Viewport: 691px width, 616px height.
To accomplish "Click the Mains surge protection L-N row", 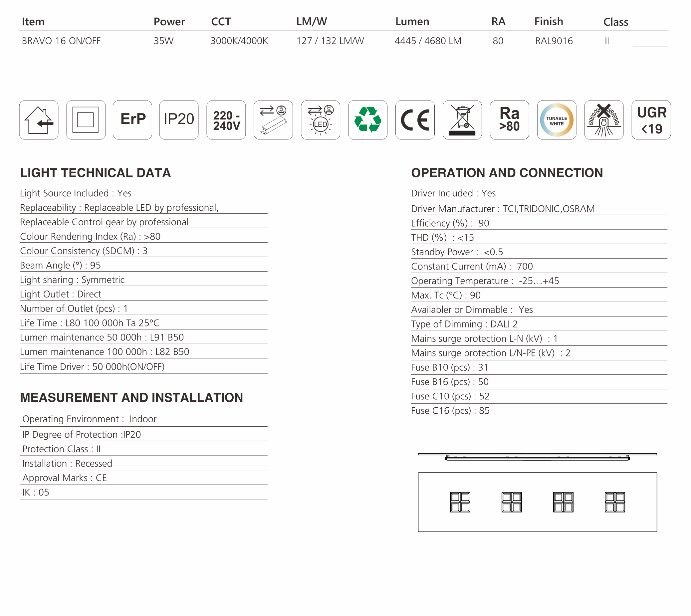I will tap(539, 339).
